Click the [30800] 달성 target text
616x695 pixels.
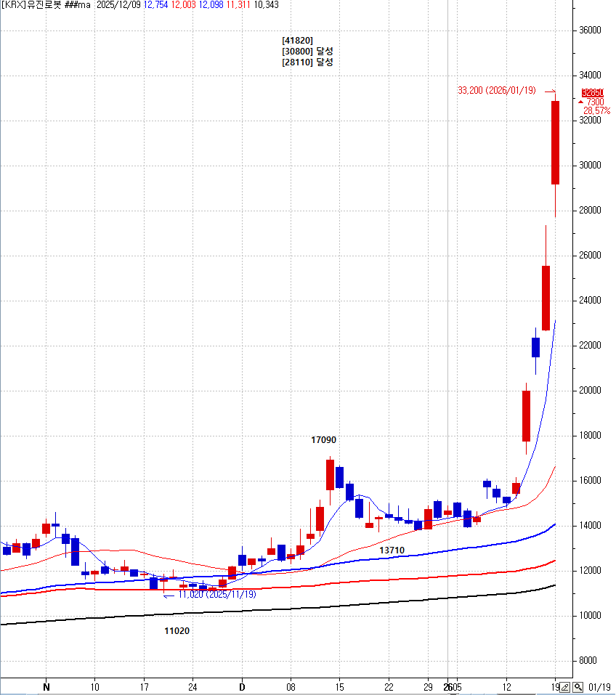[x=307, y=52]
